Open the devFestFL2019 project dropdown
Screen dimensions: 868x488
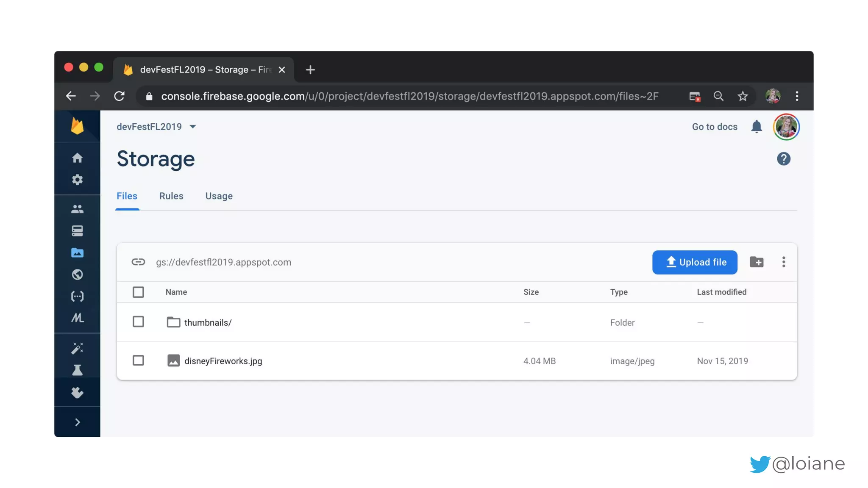[x=156, y=127]
